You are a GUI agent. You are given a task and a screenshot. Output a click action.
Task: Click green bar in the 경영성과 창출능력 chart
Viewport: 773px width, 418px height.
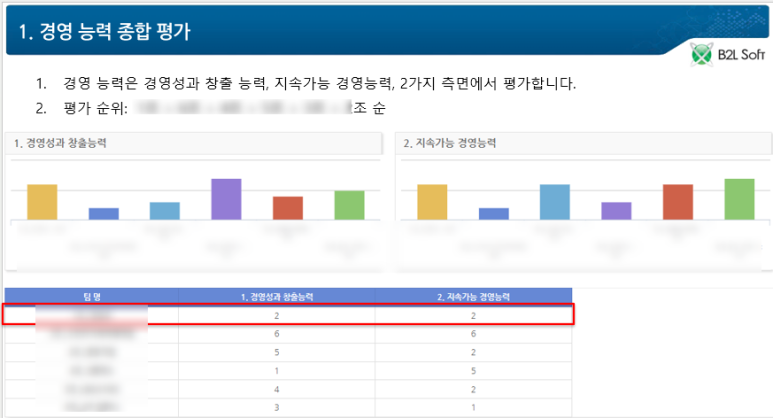(x=349, y=204)
